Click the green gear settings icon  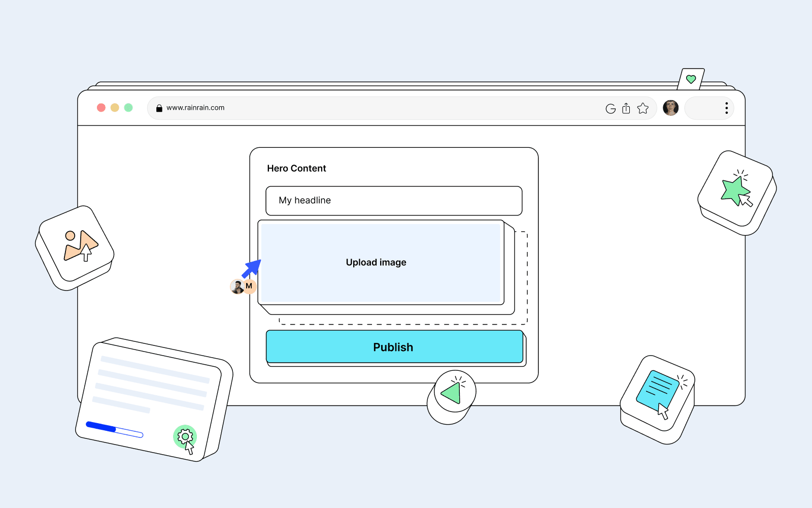(x=185, y=437)
